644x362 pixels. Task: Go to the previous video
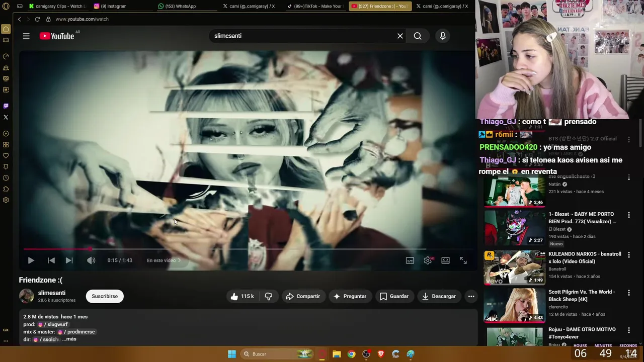click(51, 260)
